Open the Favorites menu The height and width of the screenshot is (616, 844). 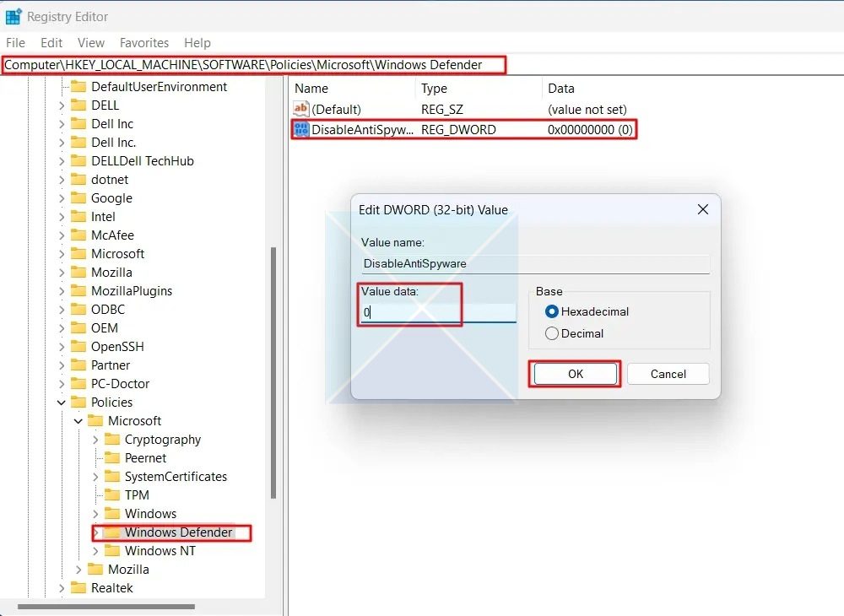tap(143, 42)
